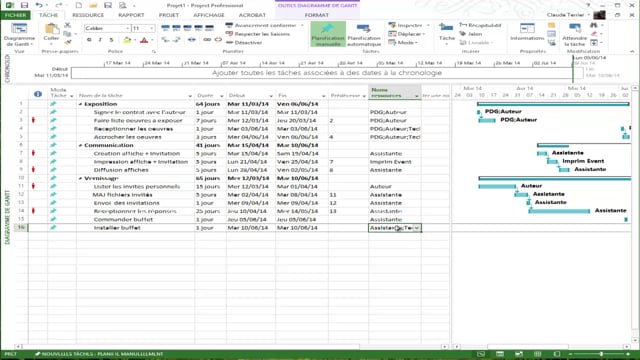Screen dimensions: 640x360
Task: Click the binoculars find icon
Action: coord(594,25)
